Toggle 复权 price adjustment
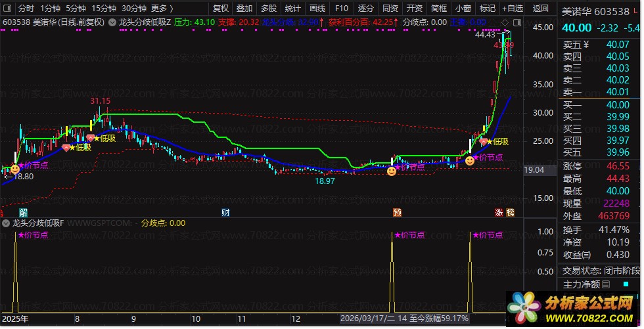The height and width of the screenshot is (329, 644). click(221, 9)
